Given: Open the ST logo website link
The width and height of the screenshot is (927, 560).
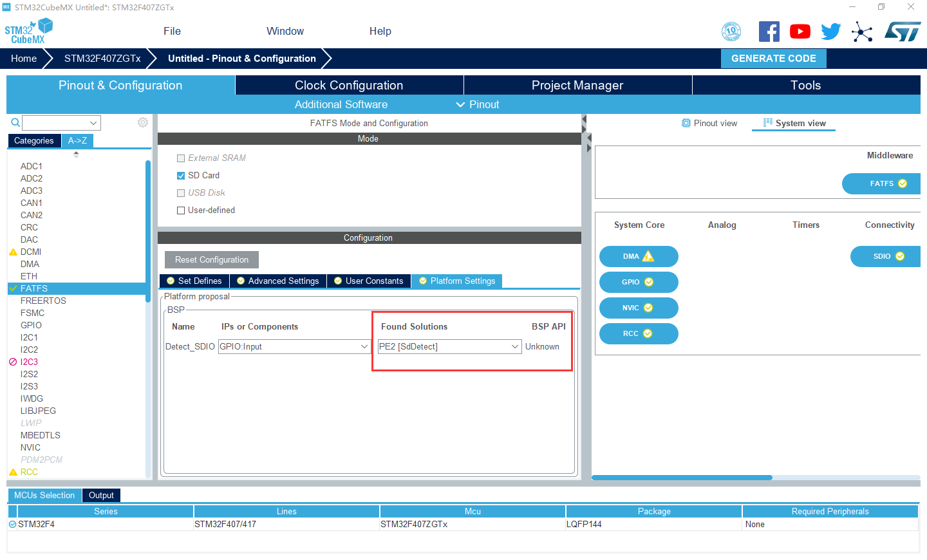Looking at the screenshot, I should [903, 32].
